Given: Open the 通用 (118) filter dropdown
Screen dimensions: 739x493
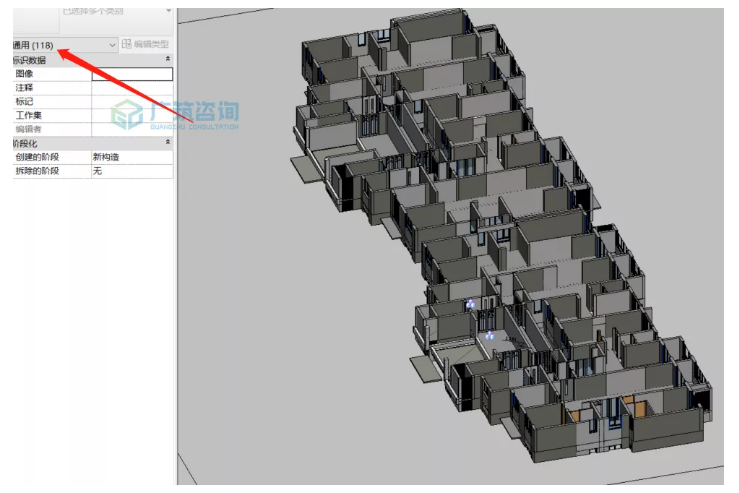Looking at the screenshot, I should click(65, 45).
